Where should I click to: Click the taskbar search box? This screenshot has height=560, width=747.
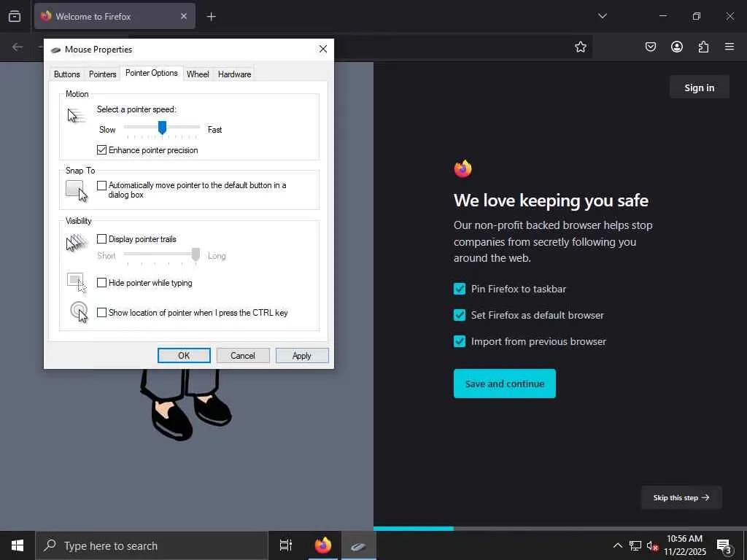coord(152,545)
